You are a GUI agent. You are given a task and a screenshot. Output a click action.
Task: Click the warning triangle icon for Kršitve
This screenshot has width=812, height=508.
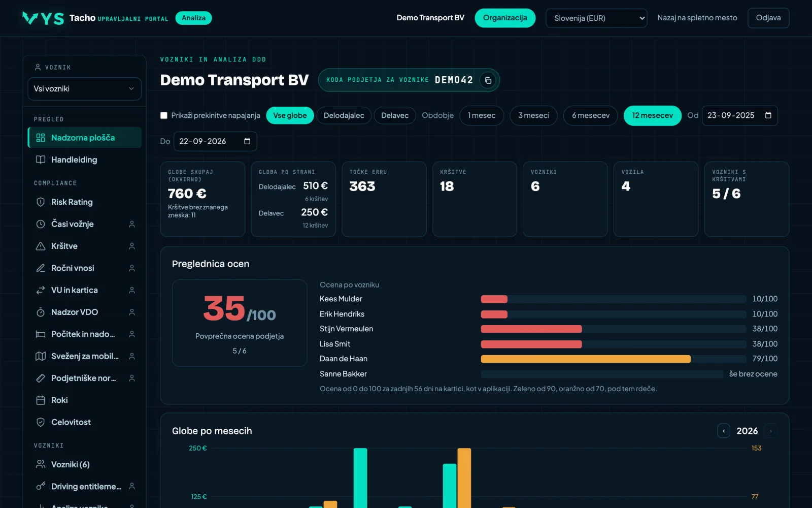[x=41, y=246]
